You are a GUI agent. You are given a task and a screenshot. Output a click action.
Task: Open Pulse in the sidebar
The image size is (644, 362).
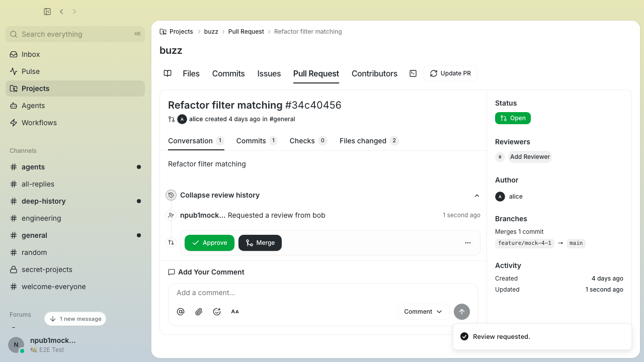pyautogui.click(x=75, y=71)
